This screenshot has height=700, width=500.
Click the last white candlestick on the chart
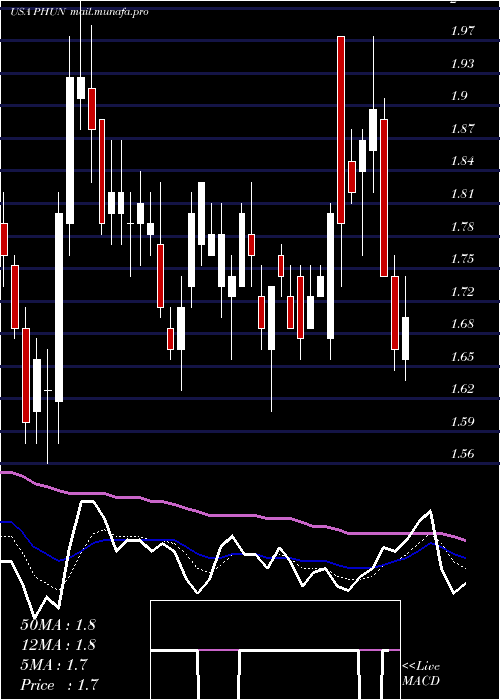(405, 338)
